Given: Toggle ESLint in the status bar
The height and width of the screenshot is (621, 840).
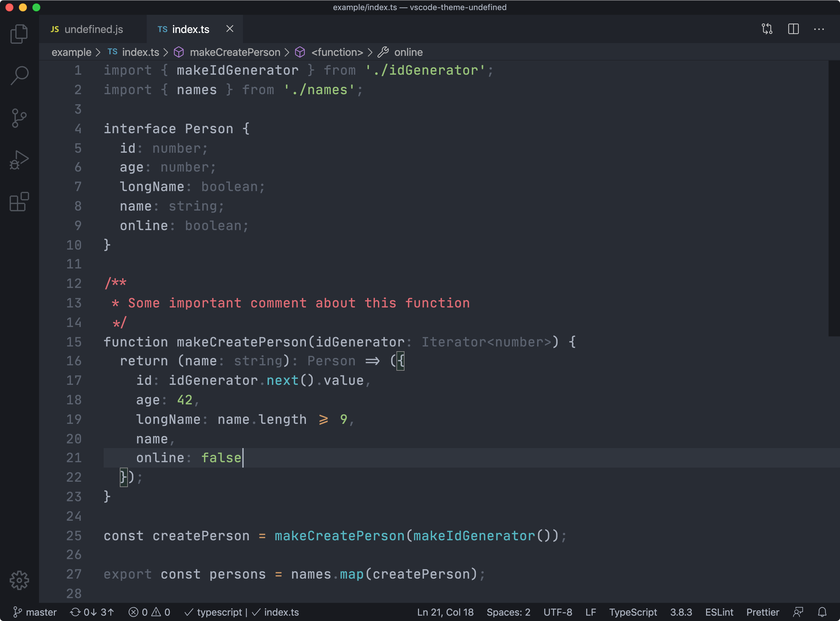Looking at the screenshot, I should (719, 612).
